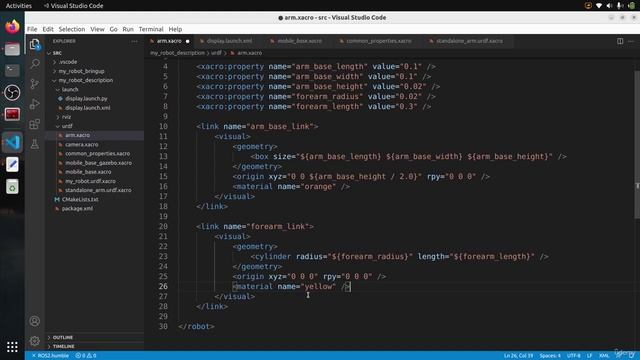Viewport: 640px width, 360px height.
Task: Open the Terminal menu
Action: [x=151, y=29]
